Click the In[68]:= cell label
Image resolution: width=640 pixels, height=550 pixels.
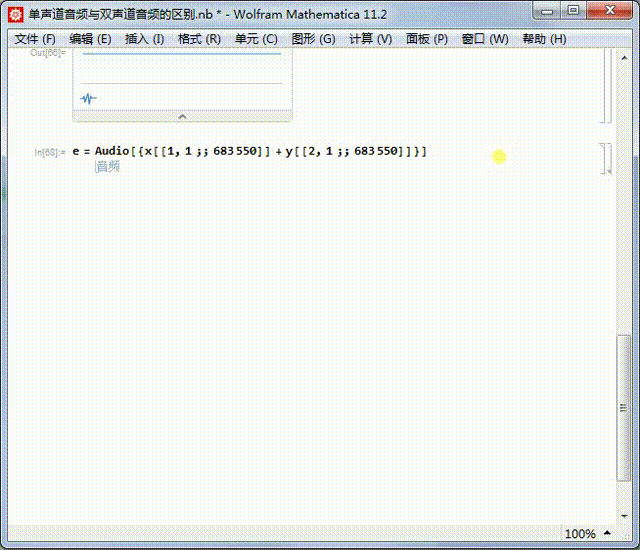[49, 153]
